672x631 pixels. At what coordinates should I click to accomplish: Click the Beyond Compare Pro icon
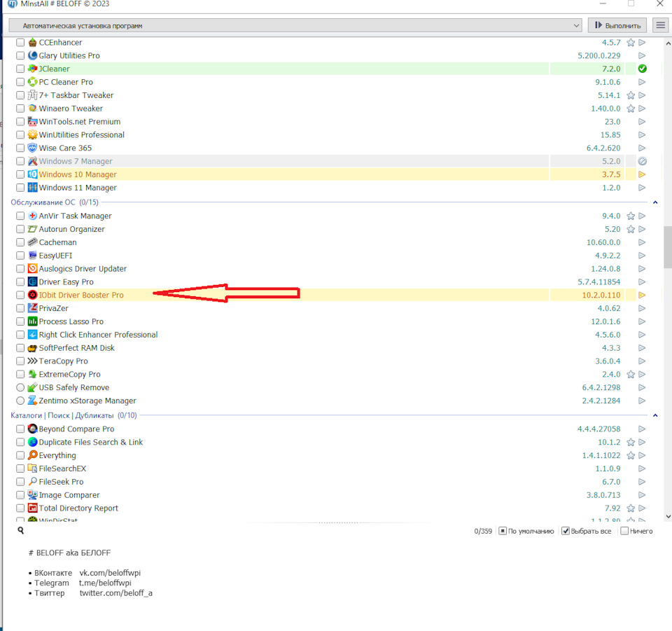click(x=33, y=429)
